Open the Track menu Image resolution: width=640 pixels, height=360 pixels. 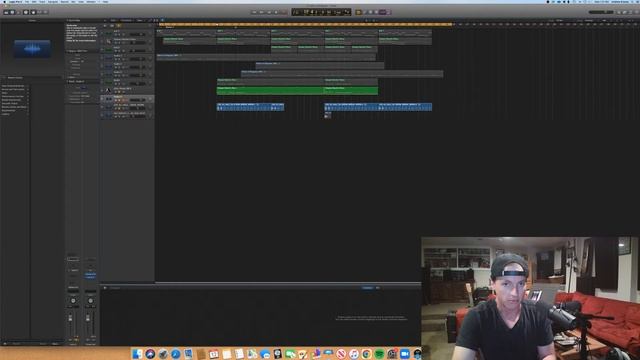[x=42, y=2]
